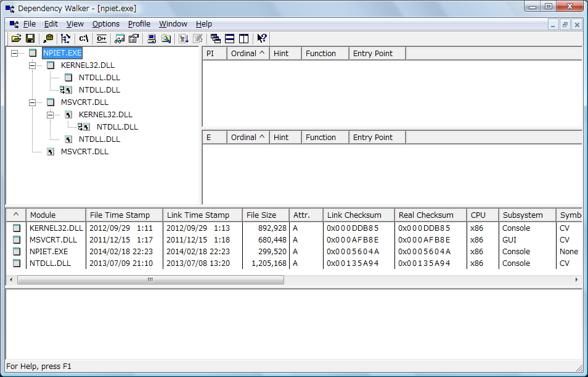Sort module list by Subsystem column
Screen dimensions: 588x377
(528, 215)
